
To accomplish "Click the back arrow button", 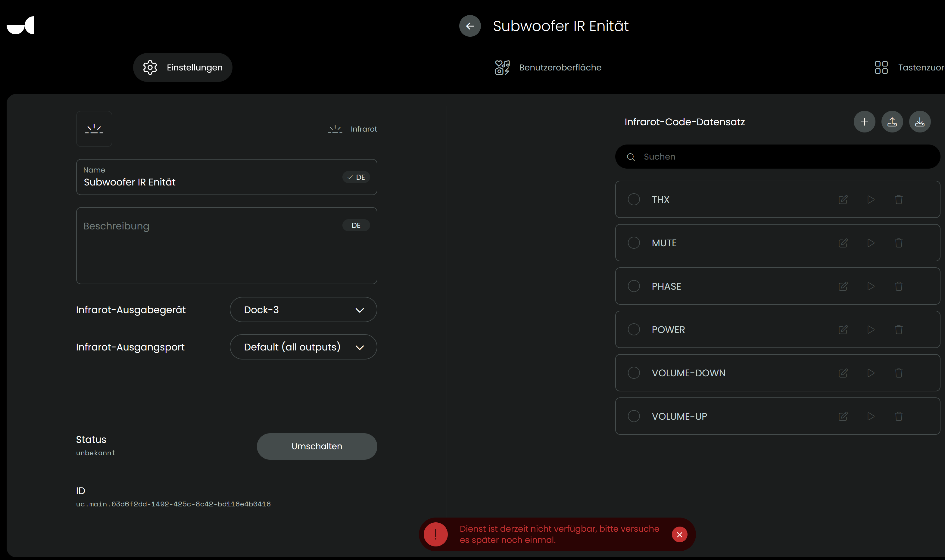I will 470,26.
